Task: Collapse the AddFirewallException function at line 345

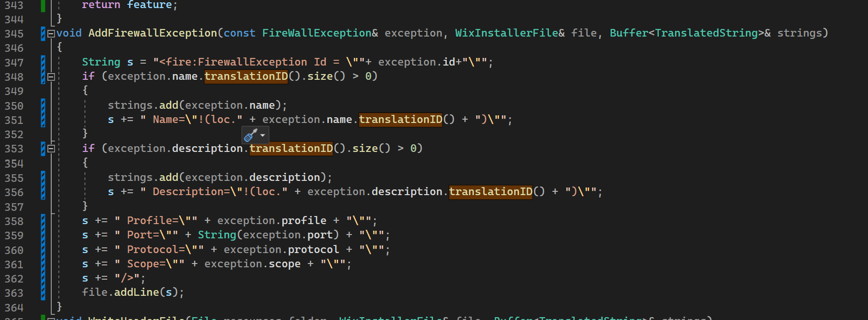Action: [51, 33]
